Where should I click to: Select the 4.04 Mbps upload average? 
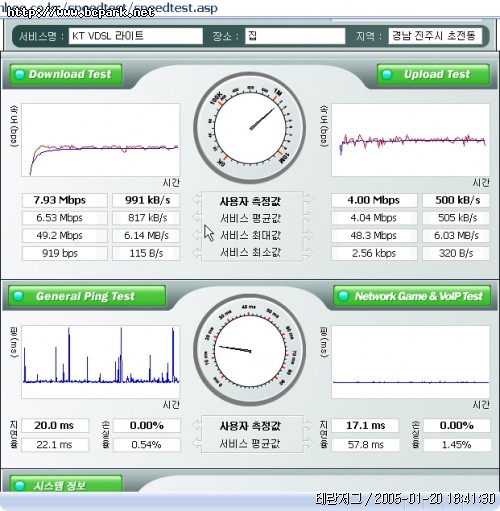point(374,218)
